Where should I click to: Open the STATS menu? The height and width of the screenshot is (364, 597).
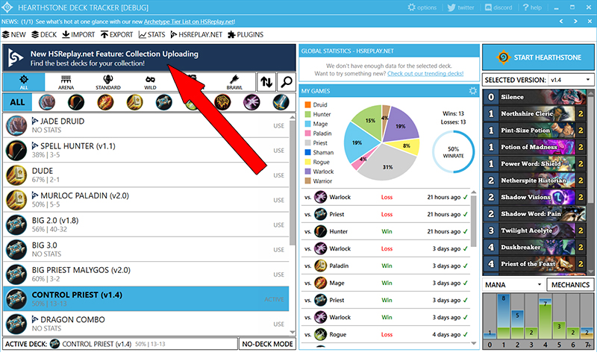coord(152,34)
